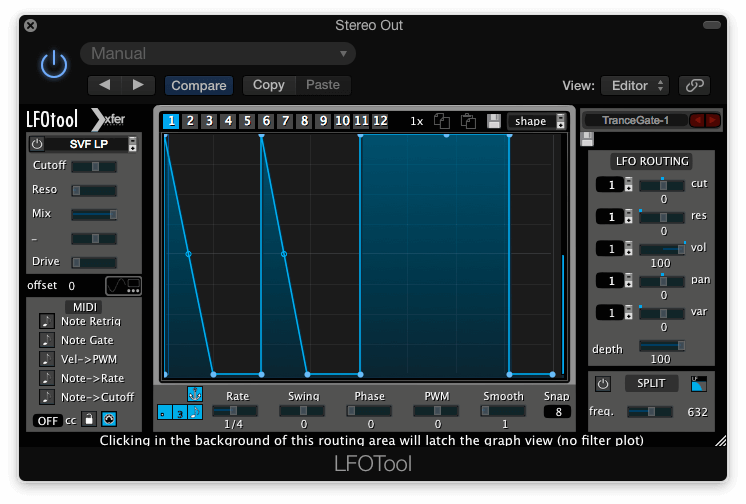
Task: Click the 1x graph multiplier
Action: tap(417, 121)
